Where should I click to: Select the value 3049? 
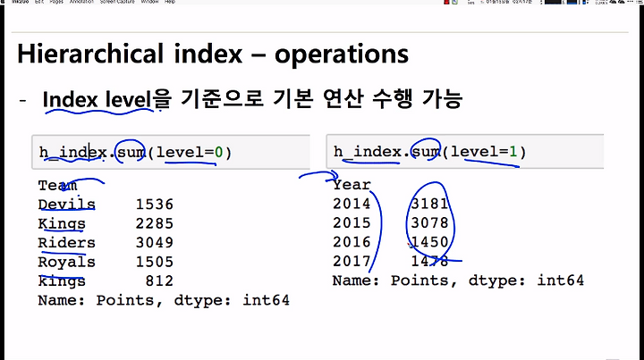155,242
